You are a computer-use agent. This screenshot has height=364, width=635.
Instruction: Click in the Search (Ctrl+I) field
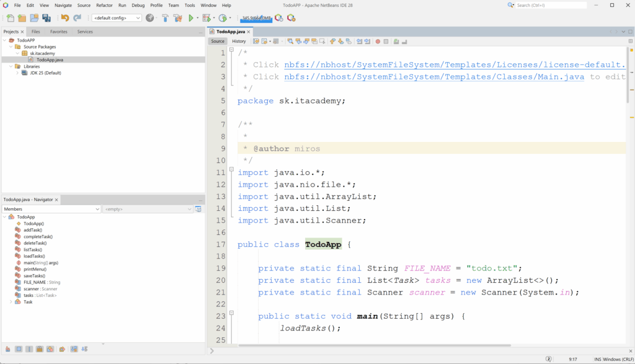click(x=551, y=5)
